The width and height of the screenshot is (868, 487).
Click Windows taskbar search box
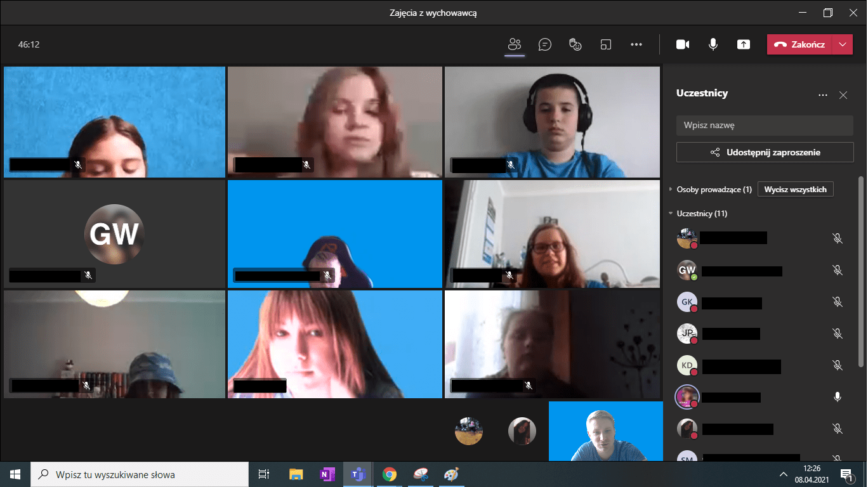140,474
